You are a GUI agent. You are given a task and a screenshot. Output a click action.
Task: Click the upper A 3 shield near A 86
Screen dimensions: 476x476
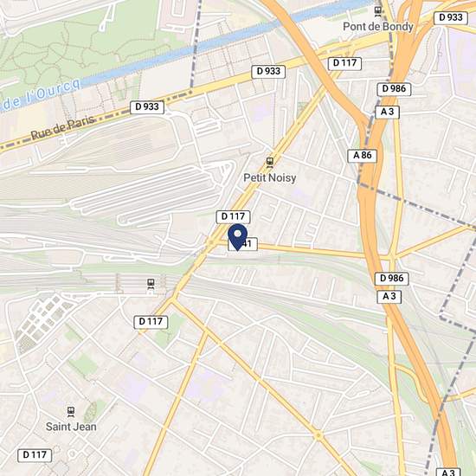pyautogui.click(x=387, y=112)
